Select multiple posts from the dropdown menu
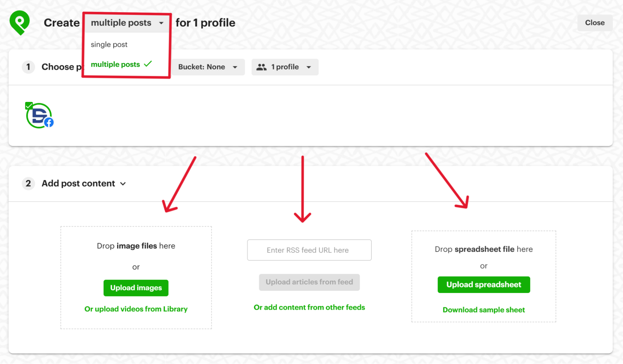This screenshot has height=364, width=623. pyautogui.click(x=115, y=64)
